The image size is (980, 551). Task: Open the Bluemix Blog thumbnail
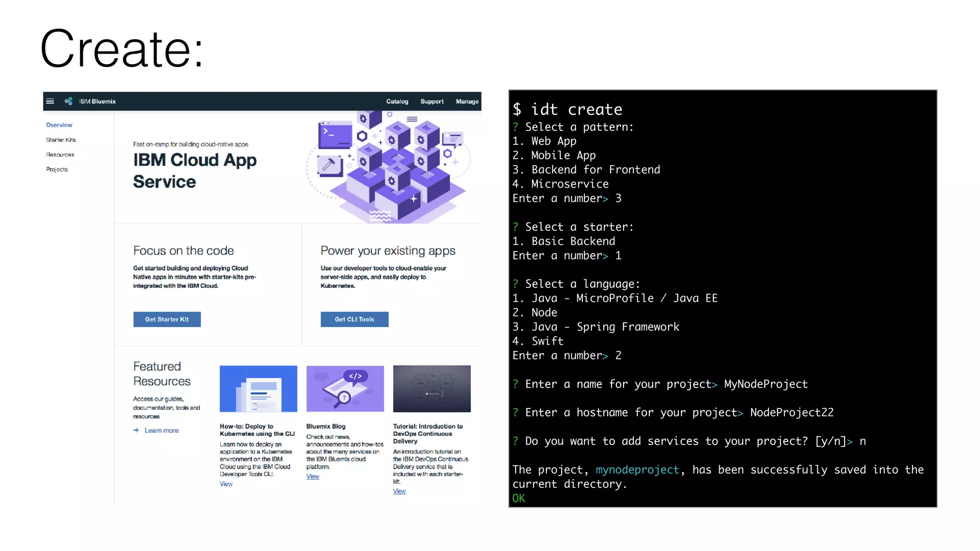pos(345,388)
